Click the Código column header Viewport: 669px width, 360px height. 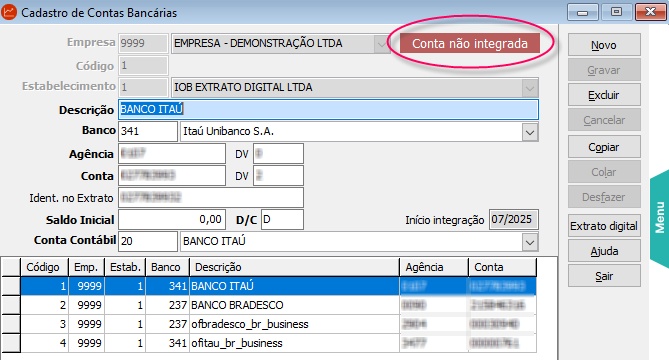pos(44,267)
